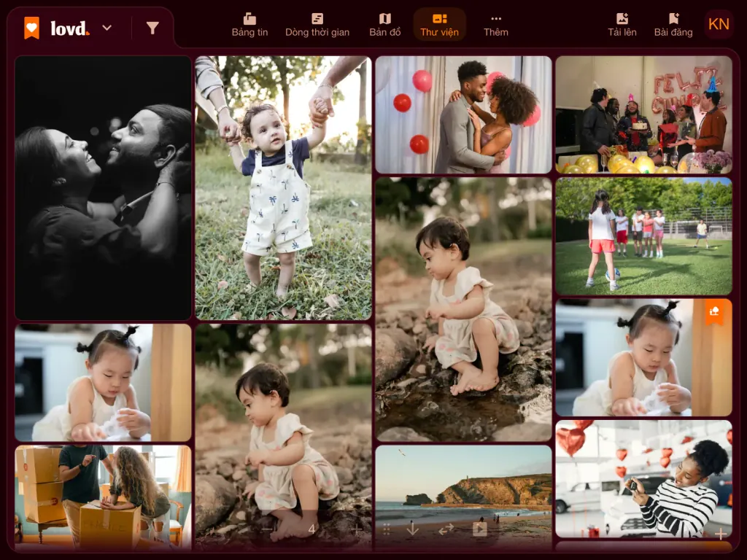Click the orange bookmark badge on toddler photo
Screen dimensions: 747x560
pyautogui.click(x=713, y=311)
